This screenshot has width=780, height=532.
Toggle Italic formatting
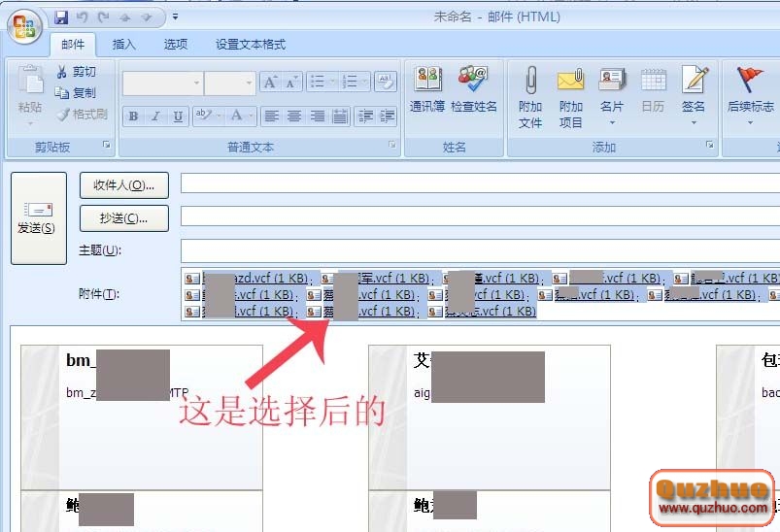(x=155, y=116)
